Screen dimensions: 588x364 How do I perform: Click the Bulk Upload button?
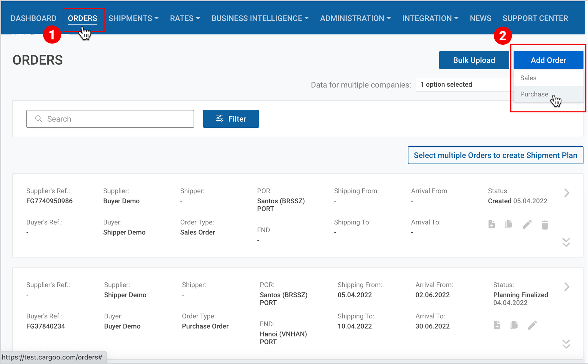pos(474,60)
